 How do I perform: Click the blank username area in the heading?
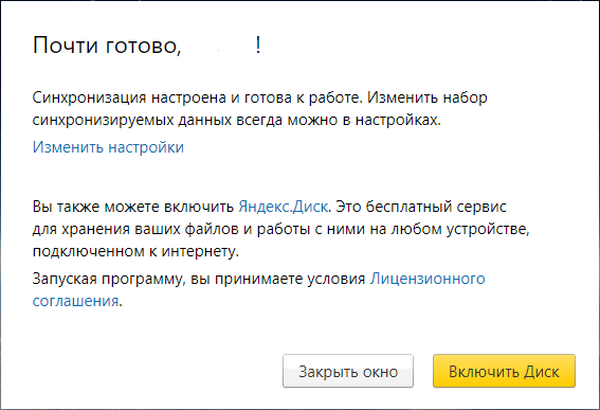(220, 46)
